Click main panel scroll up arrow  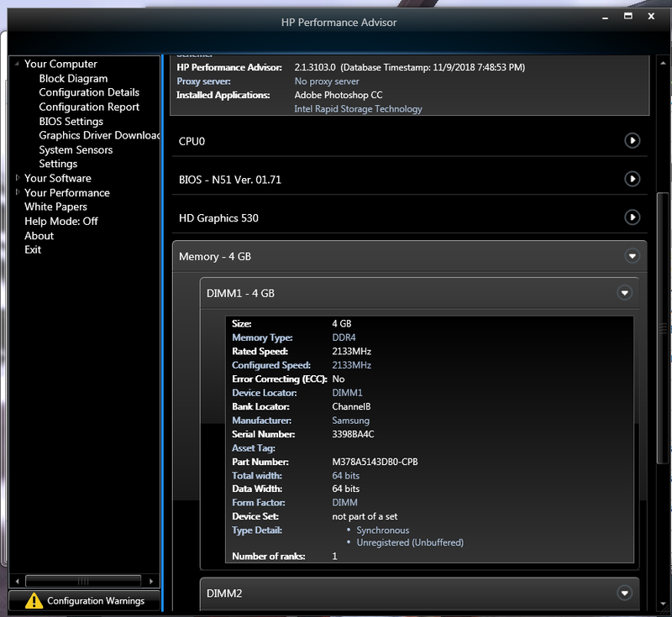pyautogui.click(x=663, y=63)
